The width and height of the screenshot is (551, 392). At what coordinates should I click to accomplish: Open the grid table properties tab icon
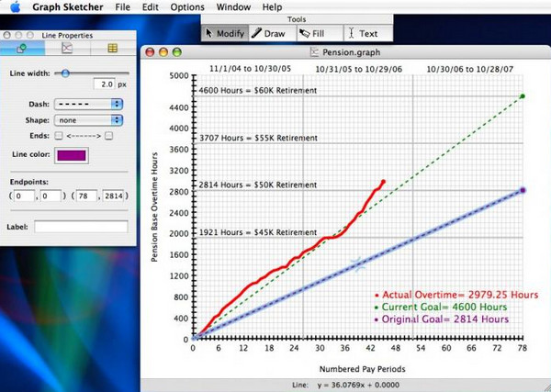(x=112, y=48)
